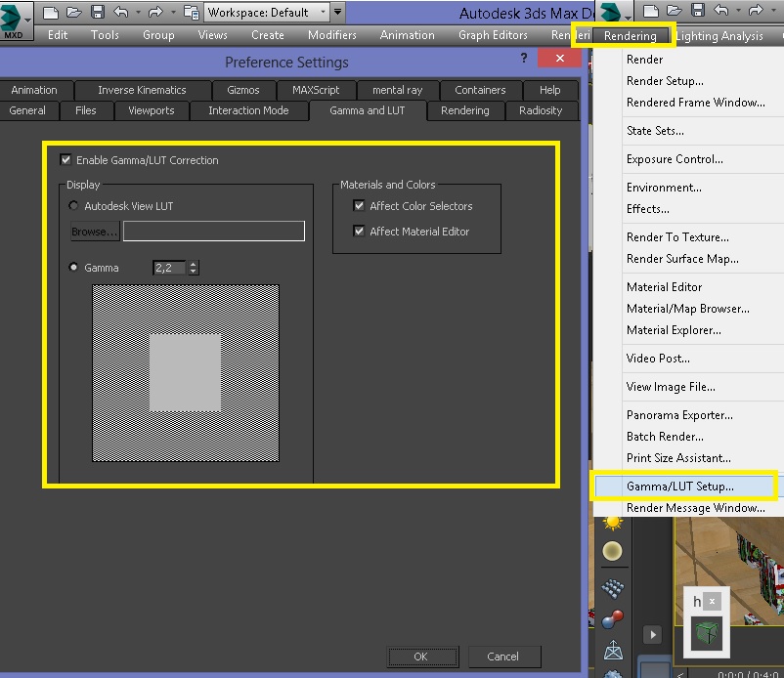Click Redo icon above Lighting Analysis menu
Viewport: 784px width, 678px height.
point(756,11)
